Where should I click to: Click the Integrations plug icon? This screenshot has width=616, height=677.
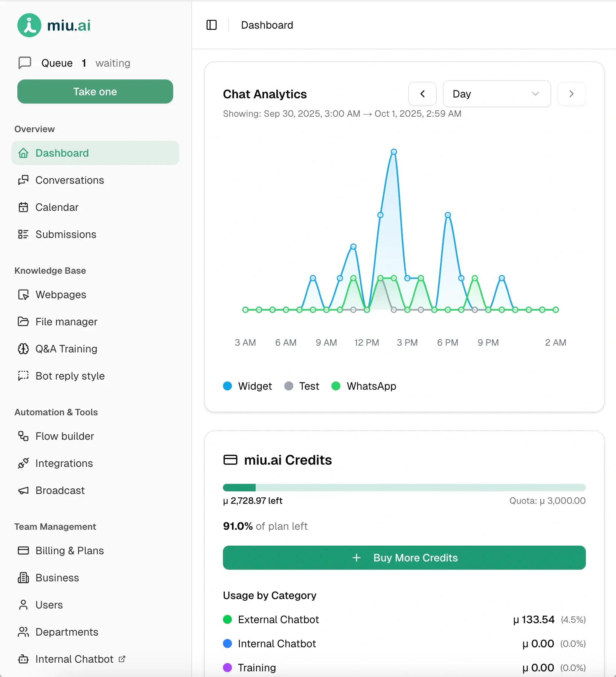tap(23, 463)
